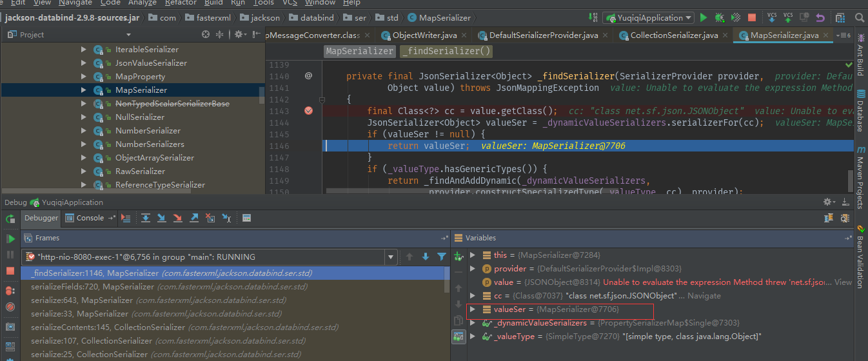Toggle the frames filter funnel icon
868x361 pixels.
[442, 257]
